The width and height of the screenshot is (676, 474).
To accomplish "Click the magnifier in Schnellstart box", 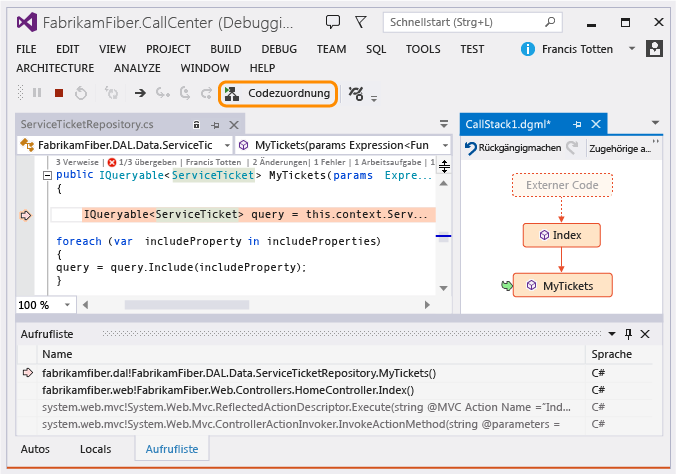I will point(550,22).
